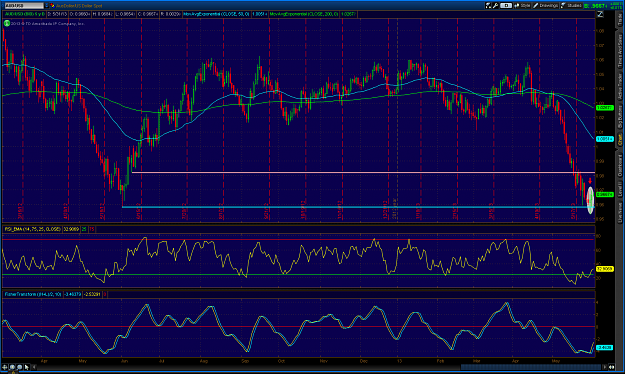Open the Studies menu
Screen dimensions: 625x374
[x=571, y=5]
